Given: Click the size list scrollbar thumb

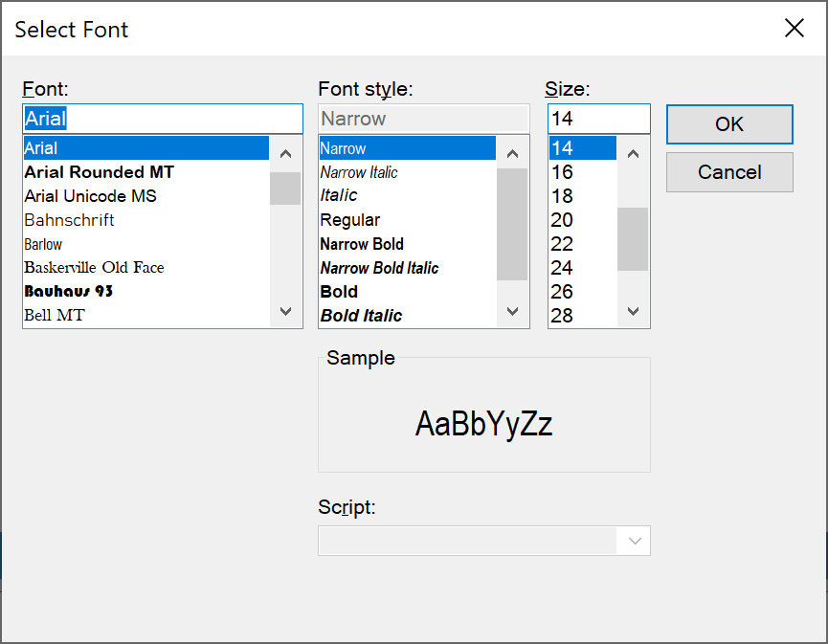Looking at the screenshot, I should pos(633,239).
